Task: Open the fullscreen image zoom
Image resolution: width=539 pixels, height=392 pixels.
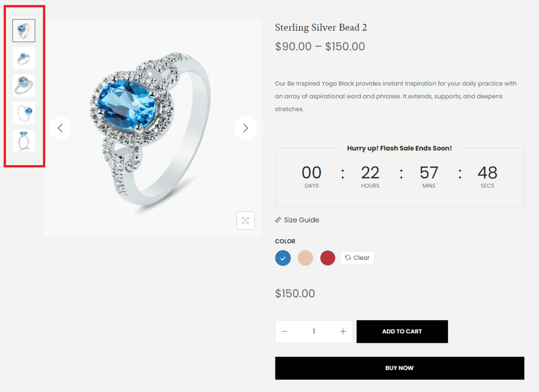Action: pyautogui.click(x=245, y=221)
